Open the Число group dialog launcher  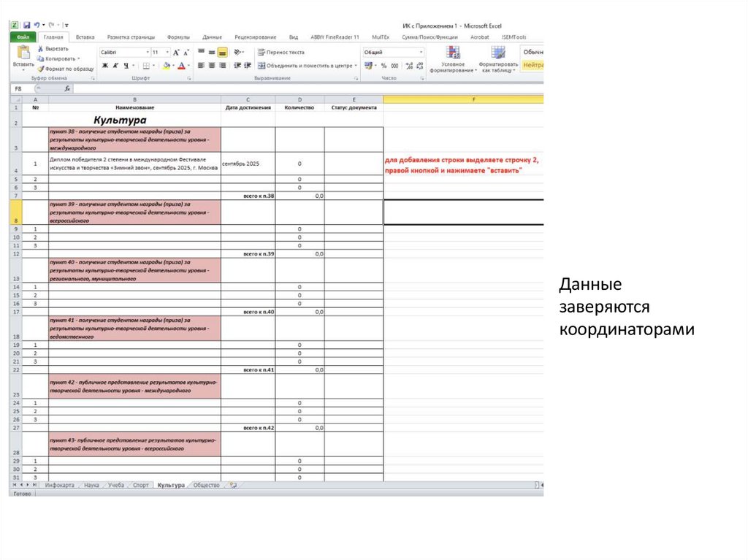pyautogui.click(x=422, y=78)
